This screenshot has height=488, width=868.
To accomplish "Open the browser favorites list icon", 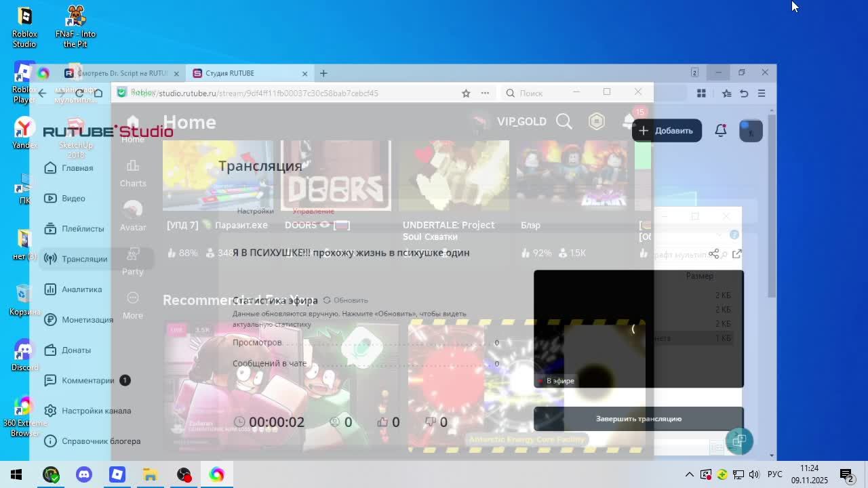I will tap(726, 93).
